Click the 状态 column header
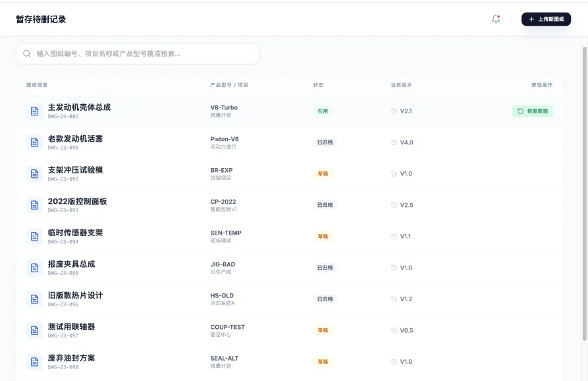The image size is (588, 381). [x=318, y=85]
